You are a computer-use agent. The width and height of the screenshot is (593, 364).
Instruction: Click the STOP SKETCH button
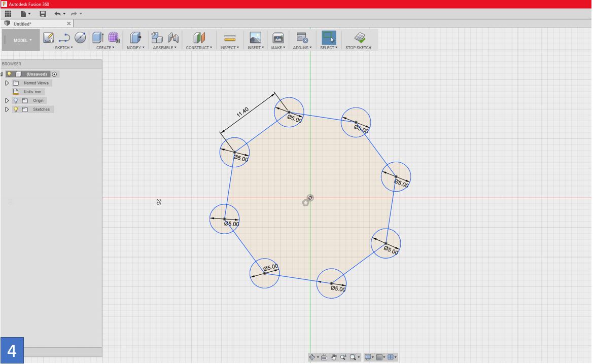click(x=358, y=41)
